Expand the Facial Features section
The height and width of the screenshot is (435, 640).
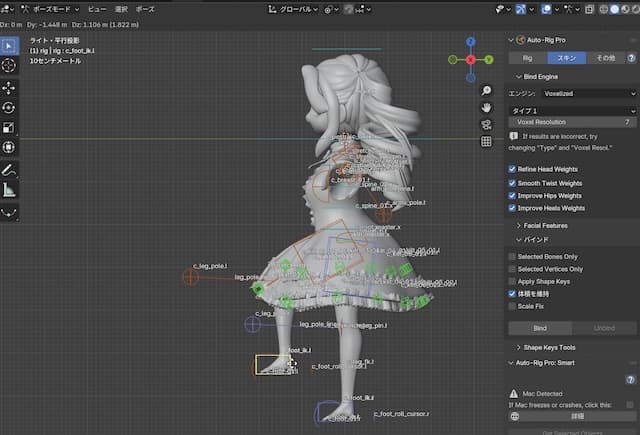545,226
